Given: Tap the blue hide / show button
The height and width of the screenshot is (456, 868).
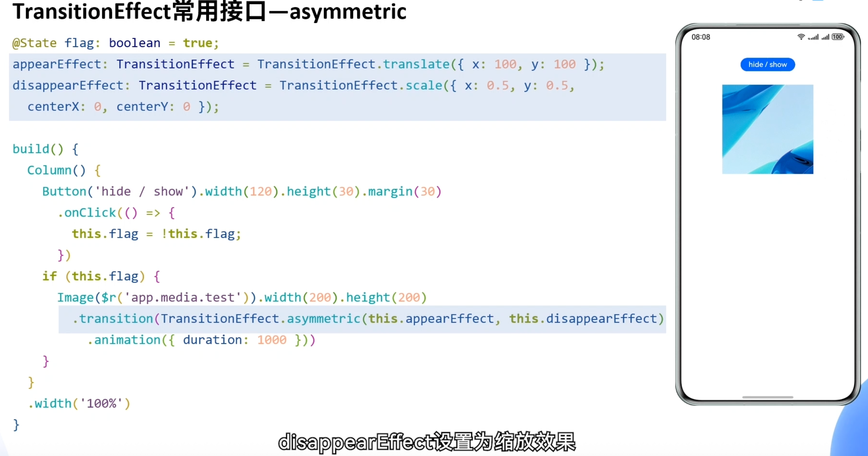Looking at the screenshot, I should pos(767,65).
